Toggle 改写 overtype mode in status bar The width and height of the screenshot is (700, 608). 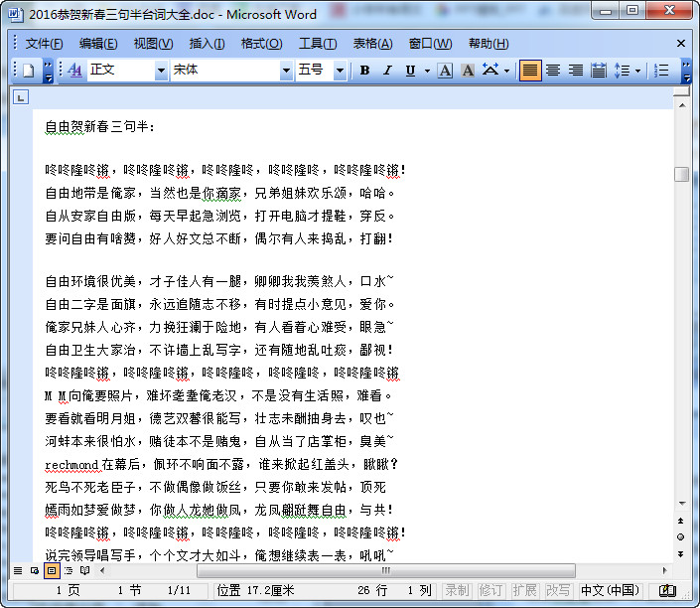click(558, 590)
